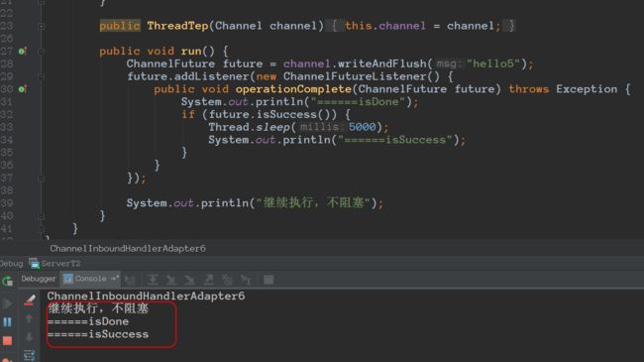Click the fold end marker at line 37
Image resolution: width=644 pixels, height=362 pixels.
[x=41, y=179]
